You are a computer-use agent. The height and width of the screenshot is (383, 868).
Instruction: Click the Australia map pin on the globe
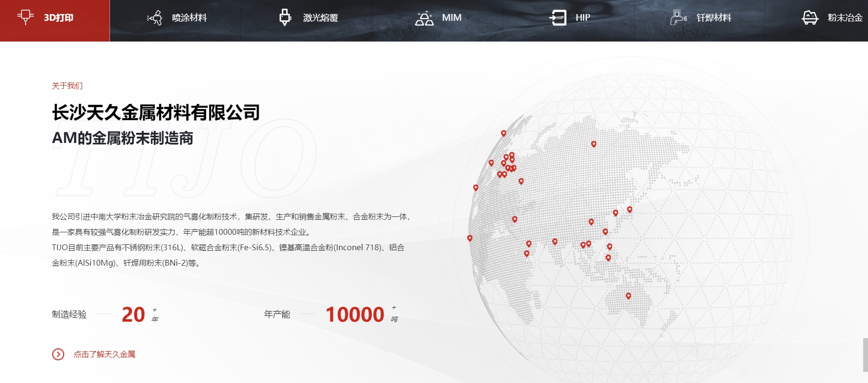point(628,296)
